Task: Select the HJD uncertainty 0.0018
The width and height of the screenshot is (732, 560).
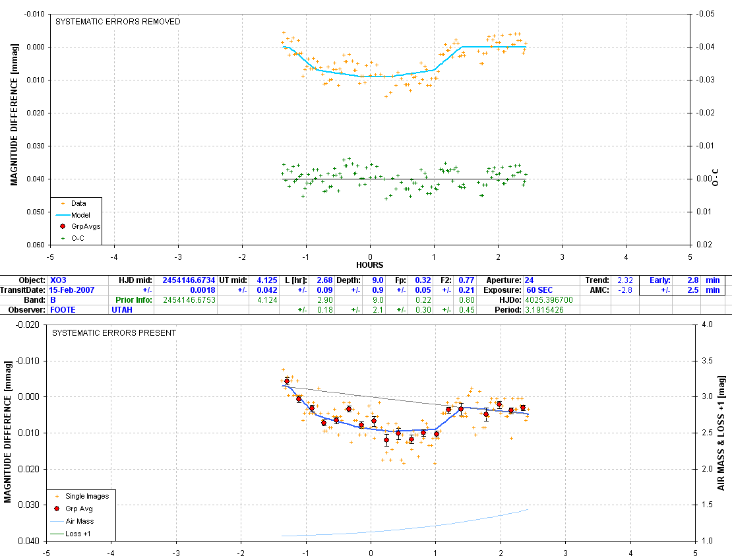Action: click(x=202, y=290)
